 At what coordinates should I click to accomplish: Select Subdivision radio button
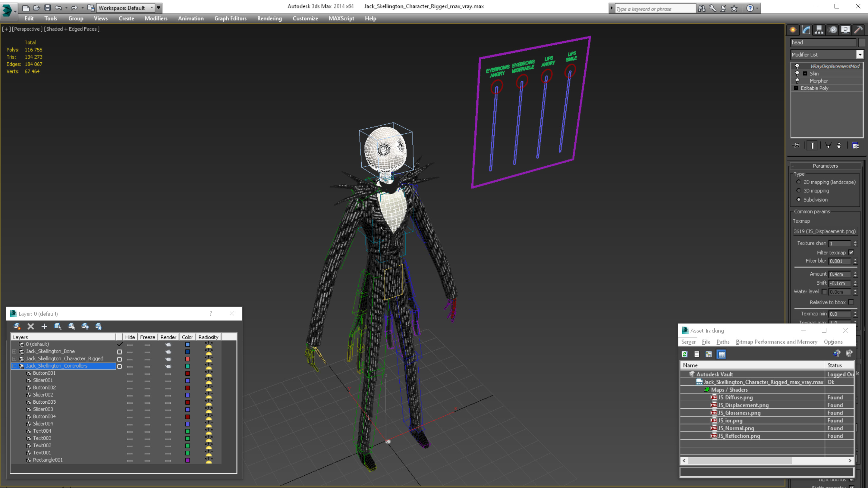click(798, 199)
